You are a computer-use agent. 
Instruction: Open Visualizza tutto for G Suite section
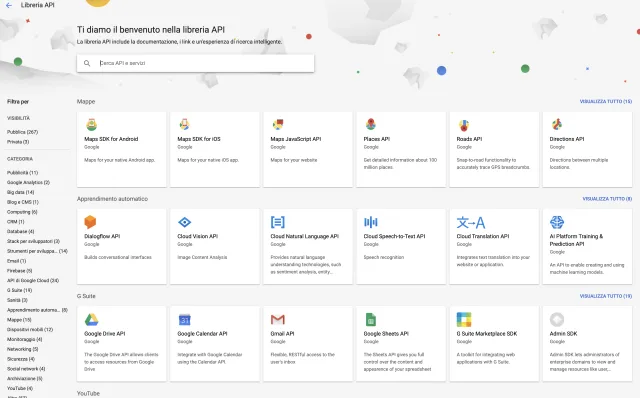(x=606, y=296)
